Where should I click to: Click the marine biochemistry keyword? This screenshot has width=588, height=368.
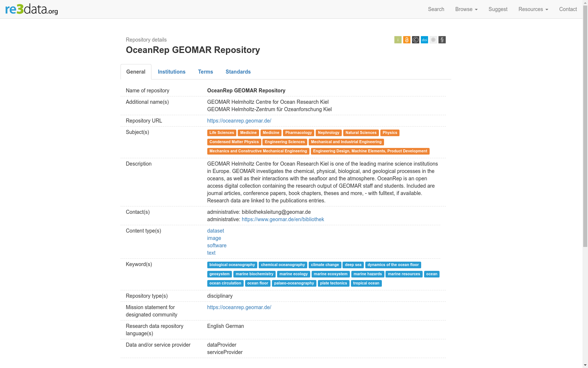(255, 274)
